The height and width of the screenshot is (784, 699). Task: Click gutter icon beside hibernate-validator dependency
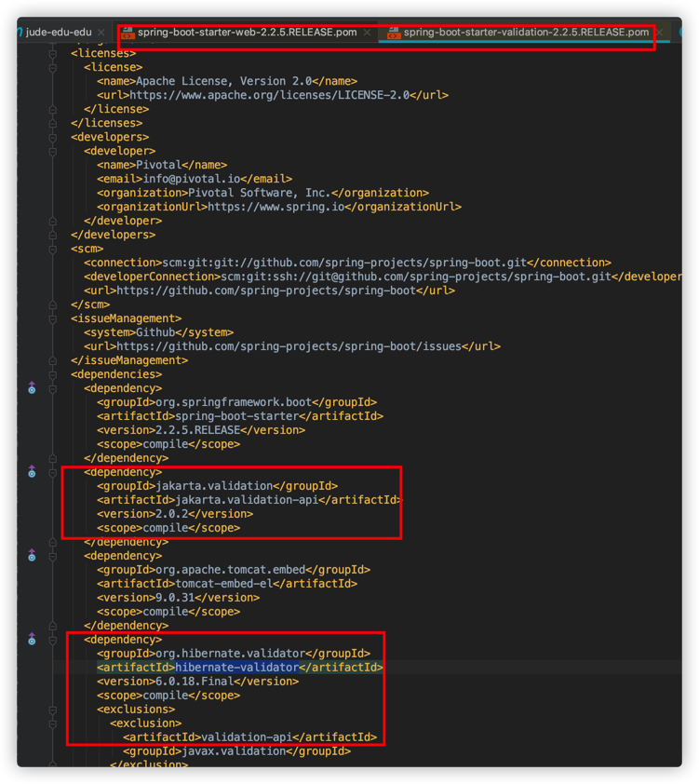click(x=32, y=640)
